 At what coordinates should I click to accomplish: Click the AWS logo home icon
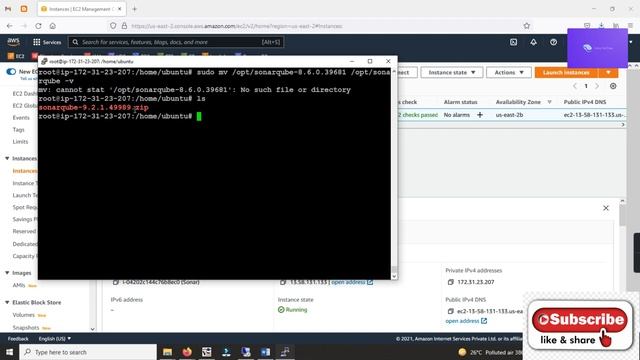tap(13, 41)
